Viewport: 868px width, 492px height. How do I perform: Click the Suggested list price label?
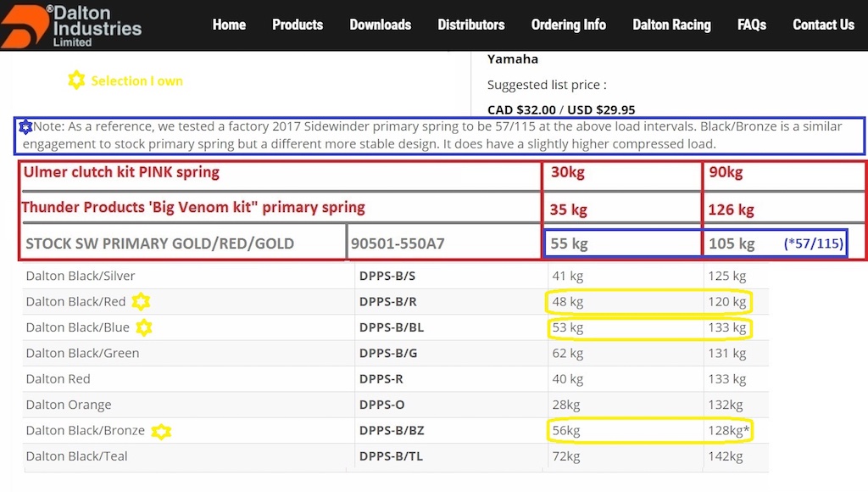point(547,85)
